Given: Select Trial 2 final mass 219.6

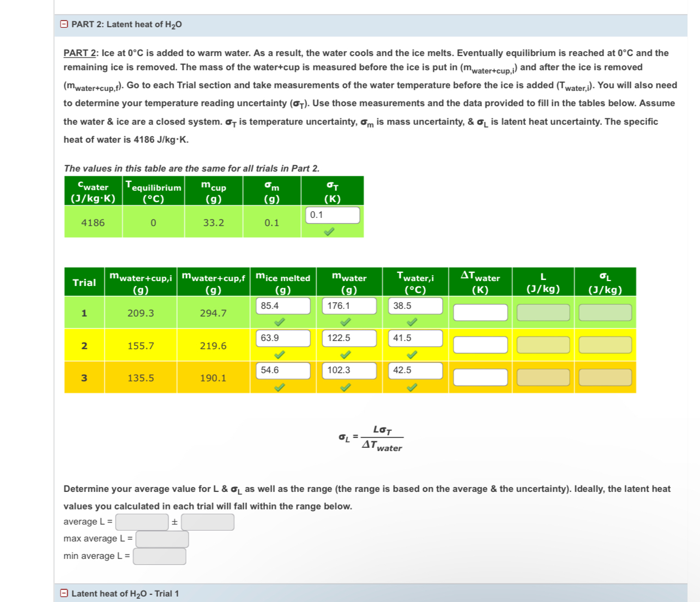Looking at the screenshot, I should (213, 345).
